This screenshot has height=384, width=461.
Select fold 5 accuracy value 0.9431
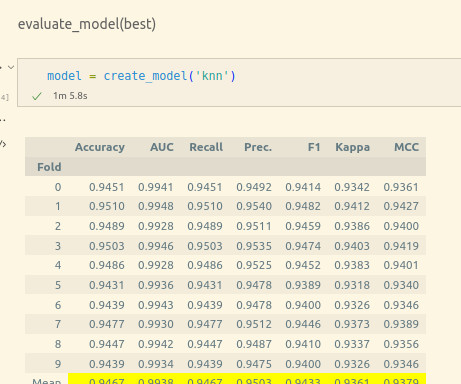click(107, 285)
